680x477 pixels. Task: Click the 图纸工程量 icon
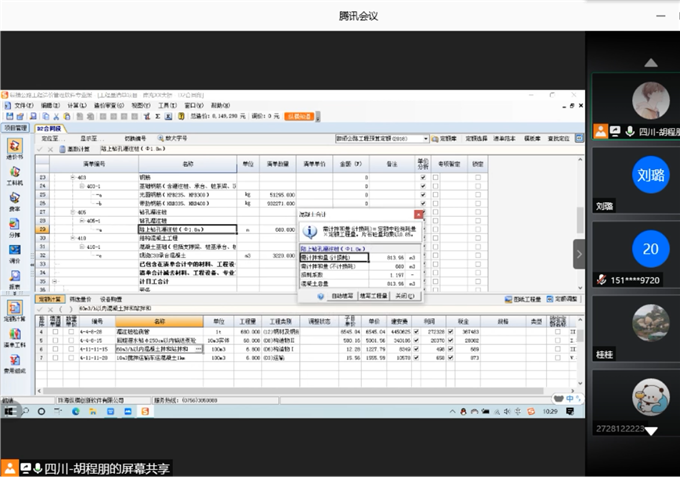[x=509, y=299]
